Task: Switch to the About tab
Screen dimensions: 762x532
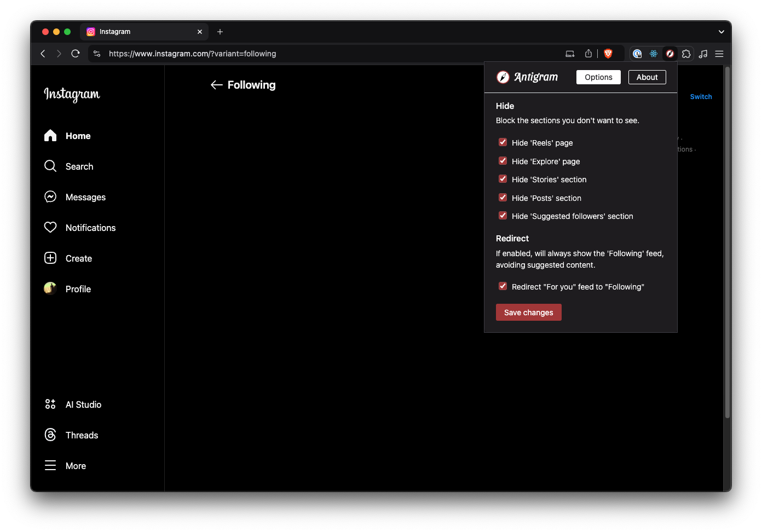Action: pos(647,77)
